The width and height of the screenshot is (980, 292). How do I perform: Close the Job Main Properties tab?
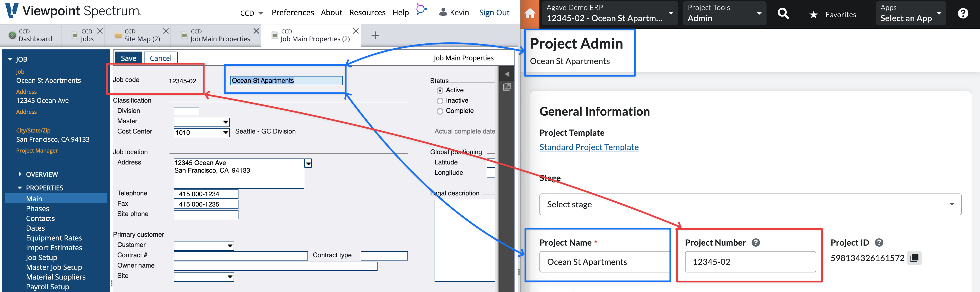point(256,31)
